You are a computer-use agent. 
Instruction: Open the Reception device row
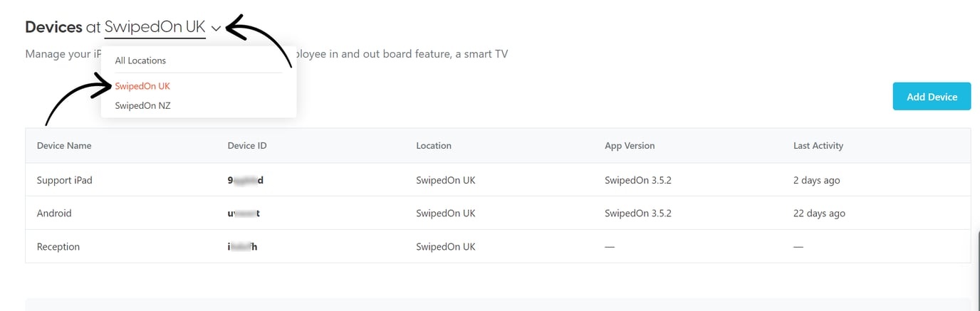point(58,246)
